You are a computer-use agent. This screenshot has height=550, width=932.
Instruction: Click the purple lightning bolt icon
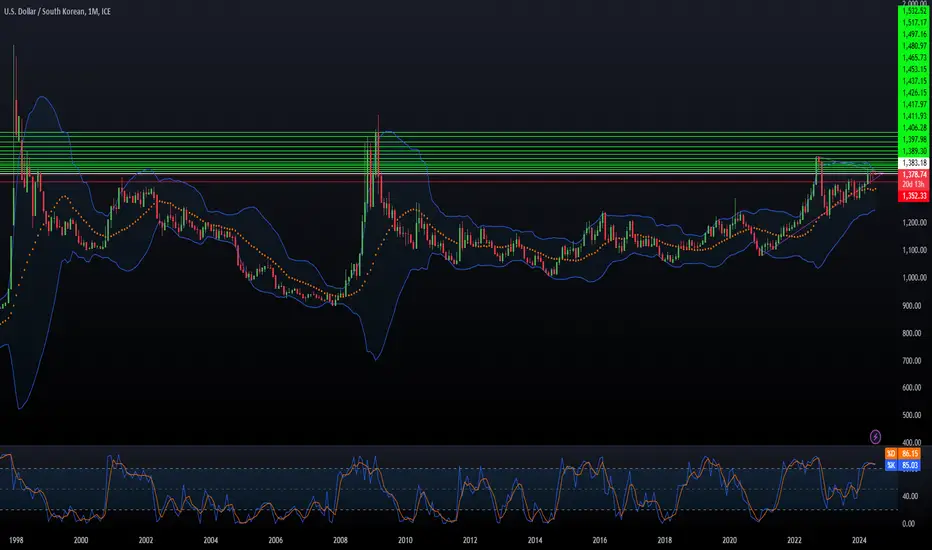click(x=875, y=437)
